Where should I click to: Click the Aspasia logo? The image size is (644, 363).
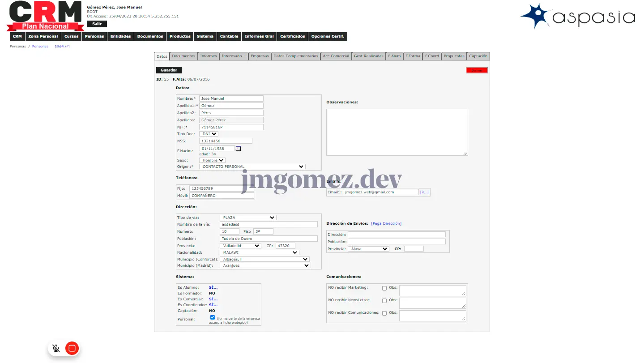tap(578, 17)
